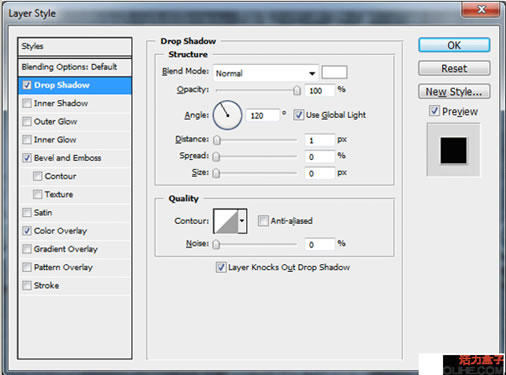Image resolution: width=506 pixels, height=375 pixels.
Task: Enable the Pattern Overlay checkbox
Action: 27,267
